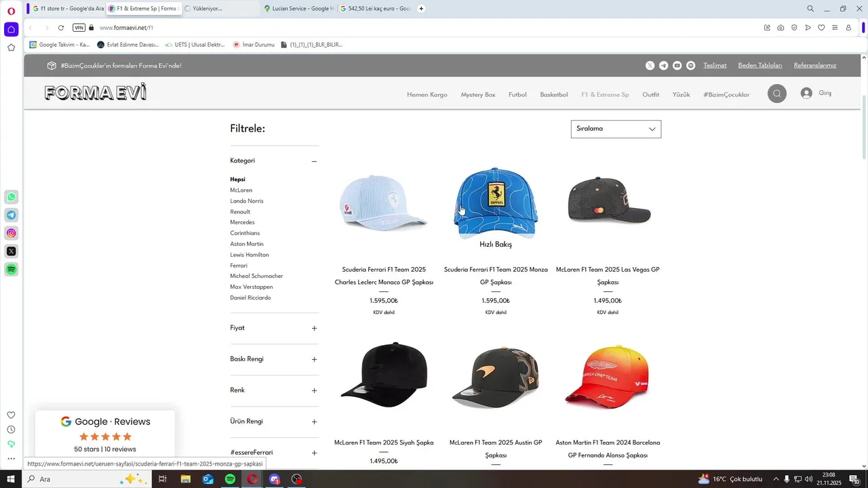
Task: Open the sidebar heart favorites icon
Action: 12,415
